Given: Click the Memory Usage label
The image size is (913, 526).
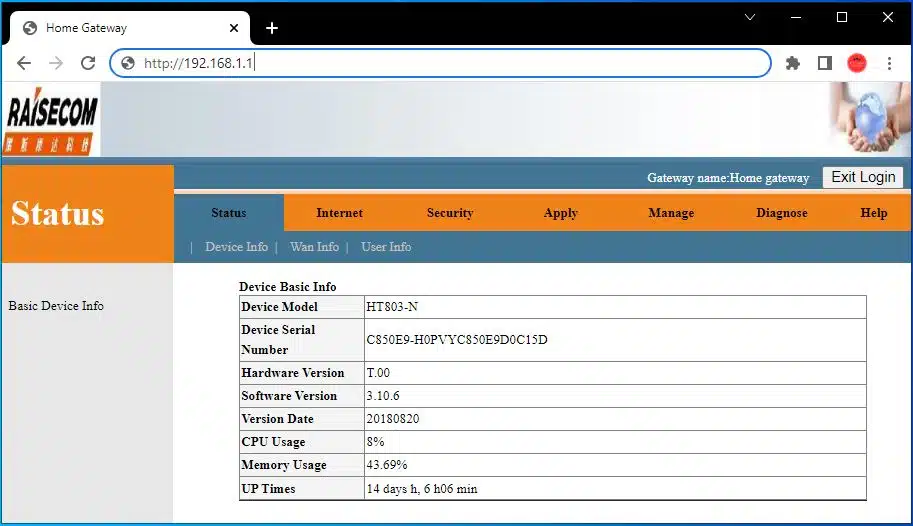Looking at the screenshot, I should [284, 465].
